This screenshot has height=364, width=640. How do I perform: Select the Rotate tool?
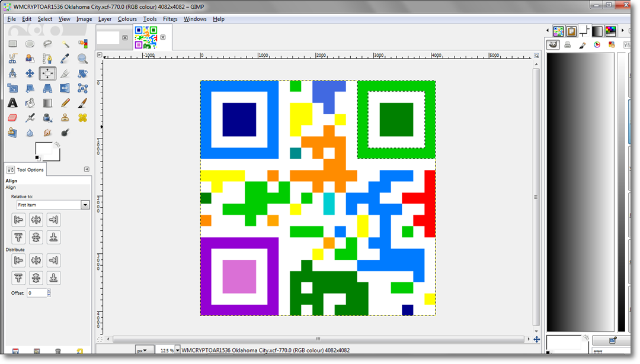(82, 73)
